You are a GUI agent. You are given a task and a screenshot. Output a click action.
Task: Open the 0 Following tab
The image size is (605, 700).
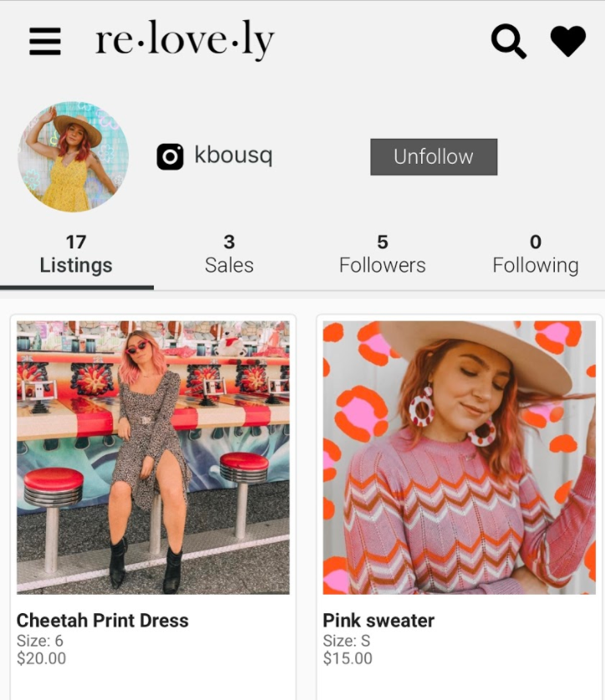tap(536, 255)
